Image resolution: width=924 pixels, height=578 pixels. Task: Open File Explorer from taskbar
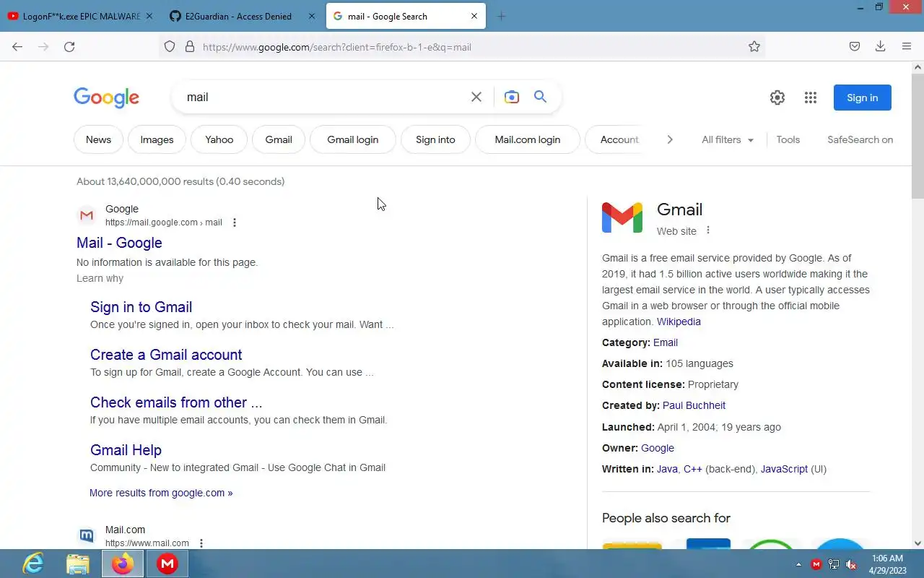click(78, 564)
